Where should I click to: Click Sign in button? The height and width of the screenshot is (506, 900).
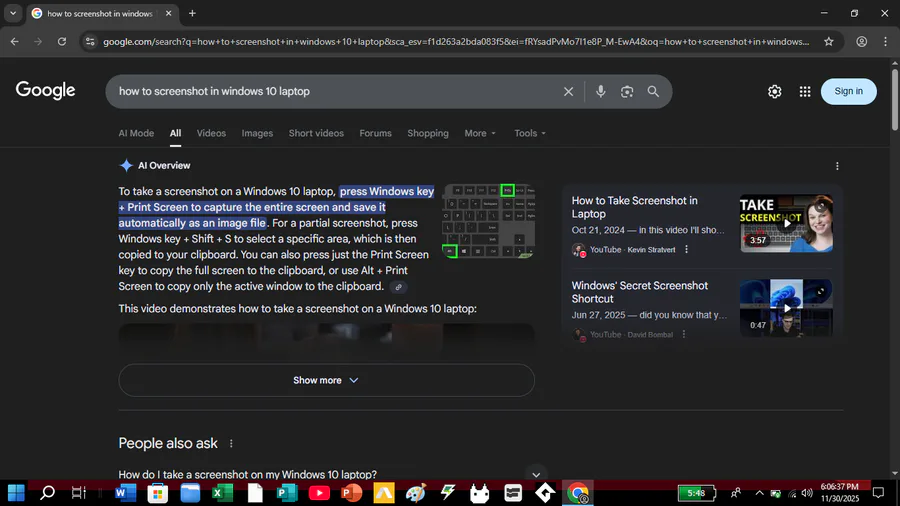tap(848, 91)
